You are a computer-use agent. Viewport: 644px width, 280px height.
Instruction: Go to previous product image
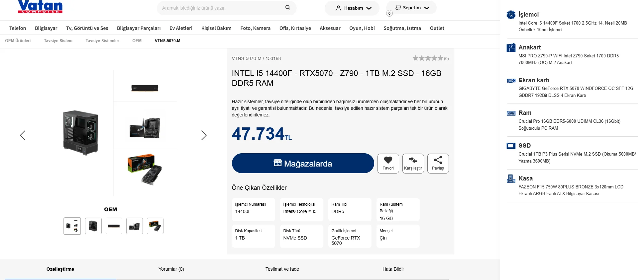tap(23, 135)
